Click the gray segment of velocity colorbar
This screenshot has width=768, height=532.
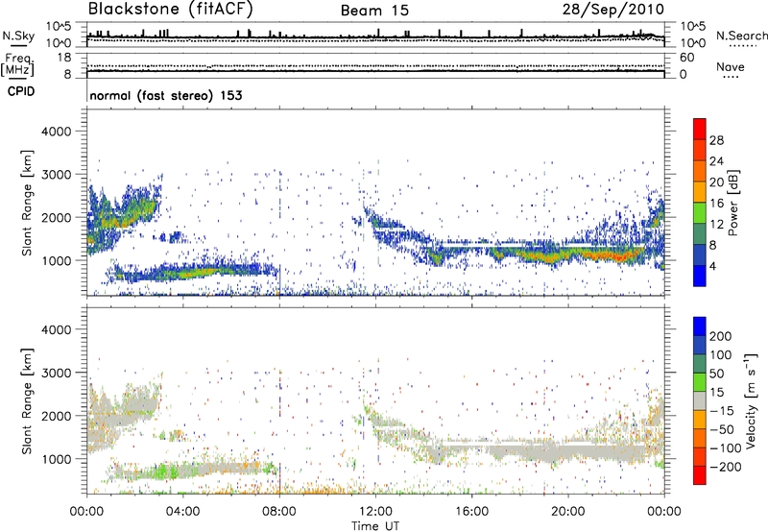700,400
